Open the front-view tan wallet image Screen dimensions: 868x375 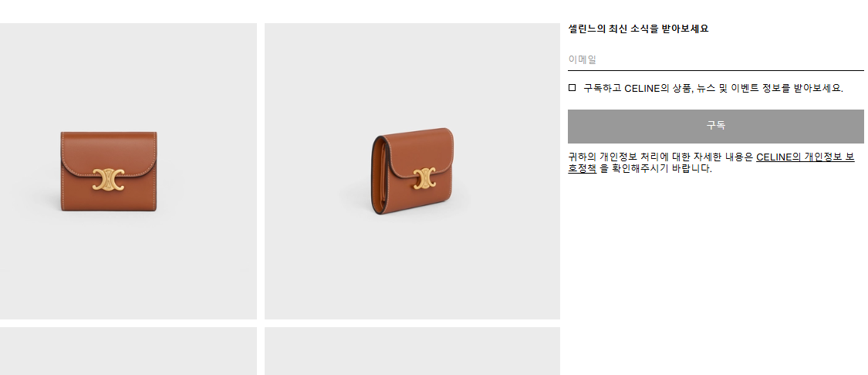pyautogui.click(x=128, y=171)
